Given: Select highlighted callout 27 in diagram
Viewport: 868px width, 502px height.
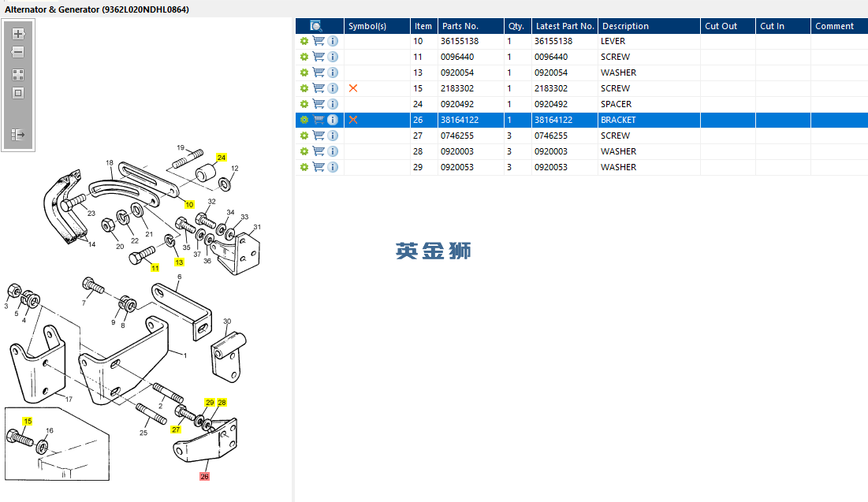Looking at the screenshot, I should 176,429.
